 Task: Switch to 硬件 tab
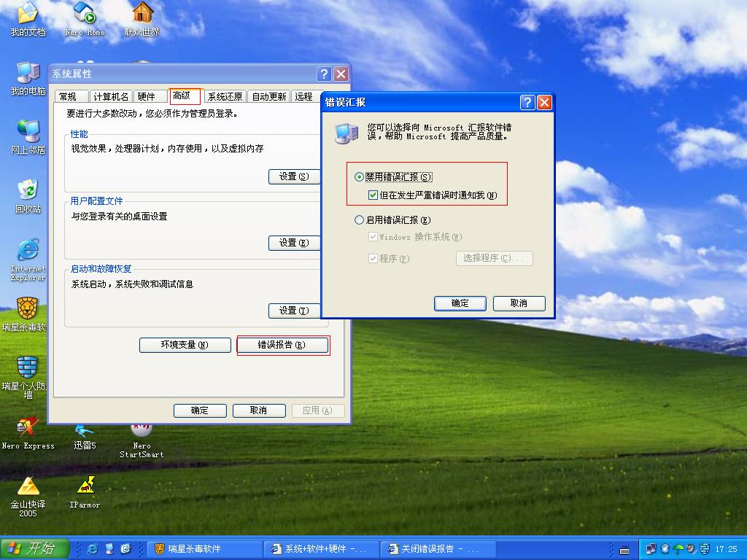point(150,97)
